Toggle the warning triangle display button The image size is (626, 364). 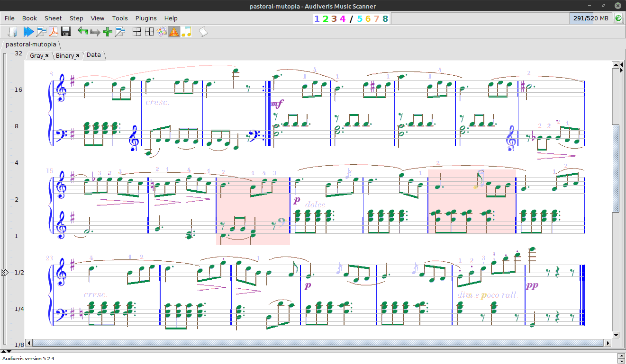[x=174, y=32]
